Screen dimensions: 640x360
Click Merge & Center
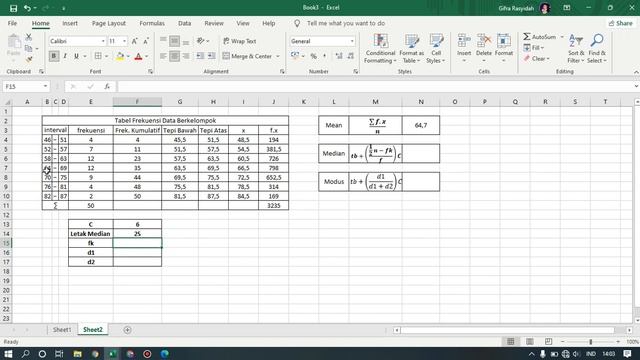(247, 56)
